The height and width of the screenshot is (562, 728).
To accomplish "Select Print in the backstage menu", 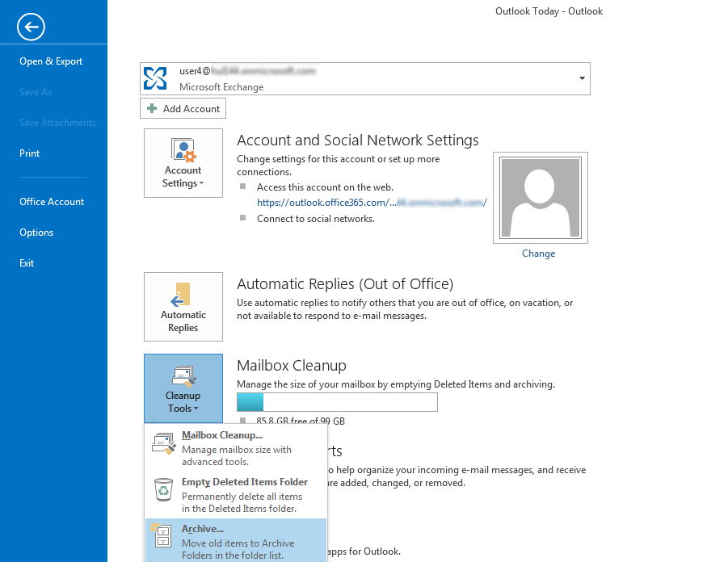I will (x=29, y=153).
